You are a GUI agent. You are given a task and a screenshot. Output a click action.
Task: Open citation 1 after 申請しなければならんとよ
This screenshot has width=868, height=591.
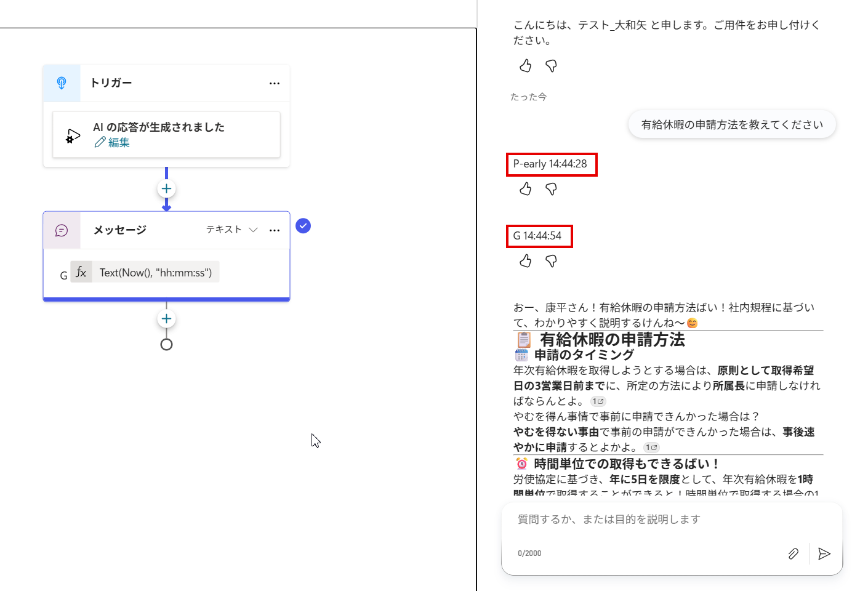[x=598, y=401]
